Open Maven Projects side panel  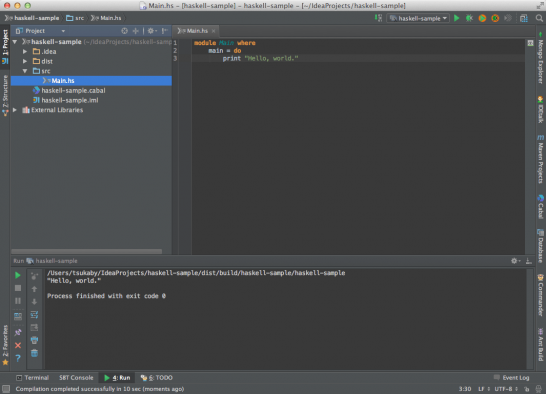click(x=540, y=159)
